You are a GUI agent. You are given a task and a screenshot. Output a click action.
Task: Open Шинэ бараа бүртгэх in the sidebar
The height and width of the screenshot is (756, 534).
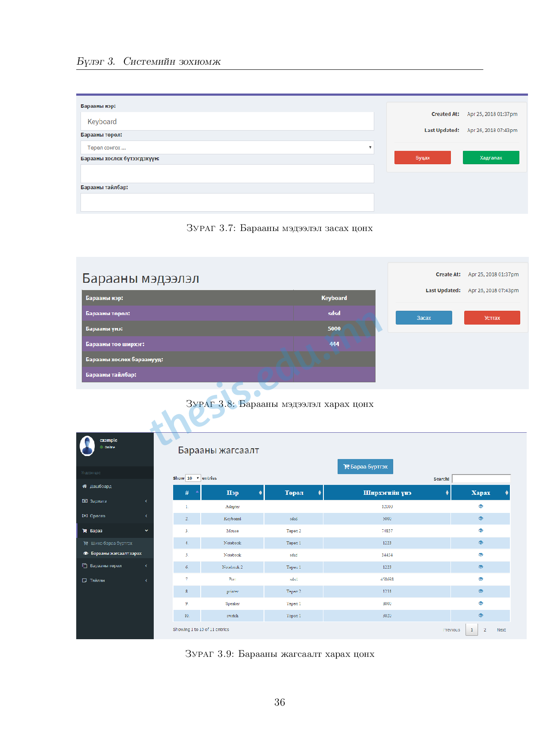pos(111,544)
